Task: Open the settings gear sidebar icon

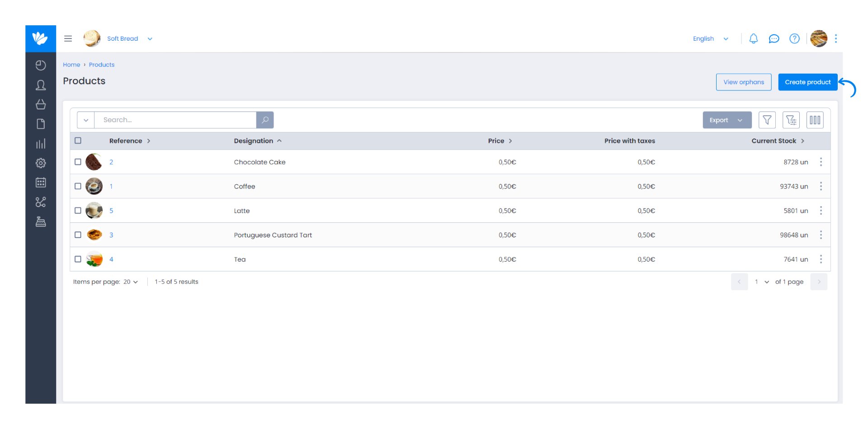Action: [41, 163]
